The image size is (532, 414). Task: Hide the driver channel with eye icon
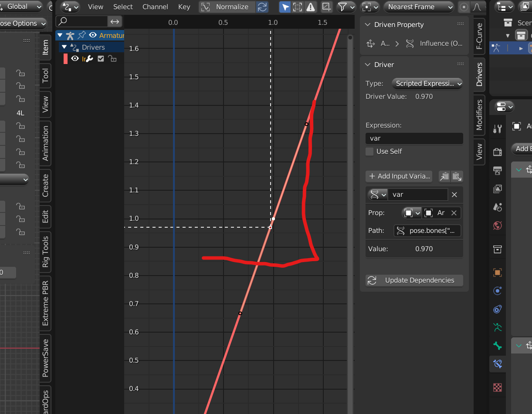(75, 59)
